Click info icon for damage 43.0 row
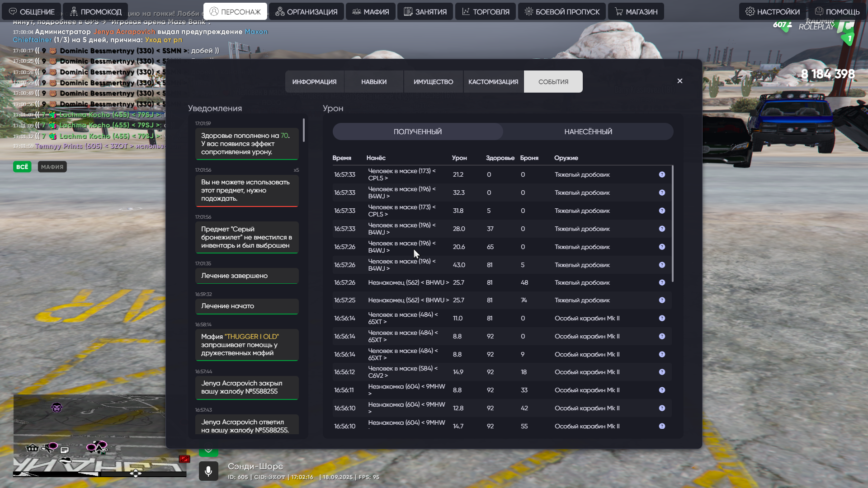 click(662, 265)
